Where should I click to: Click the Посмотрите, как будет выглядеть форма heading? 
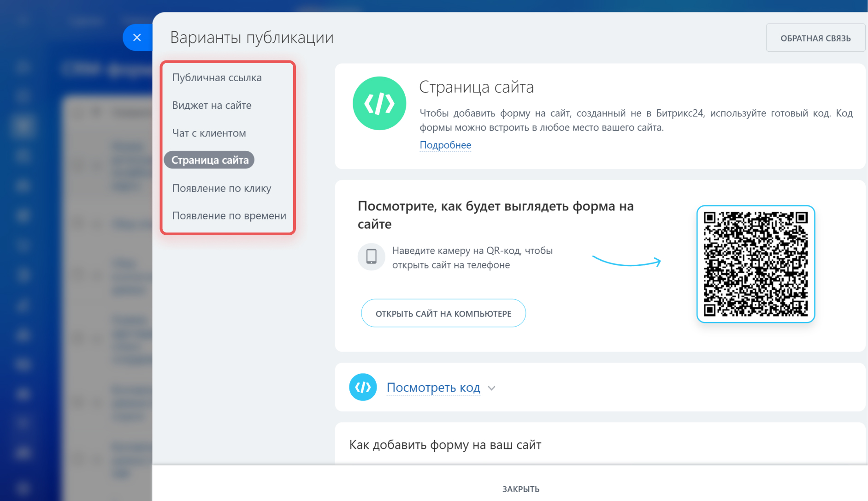tap(496, 215)
